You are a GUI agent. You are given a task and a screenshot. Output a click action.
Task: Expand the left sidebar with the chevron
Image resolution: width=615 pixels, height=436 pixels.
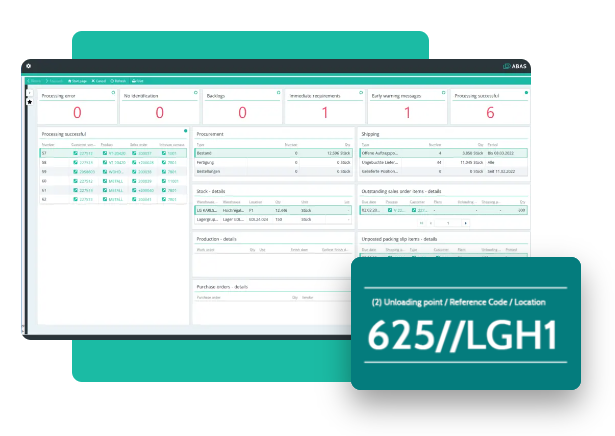[29, 93]
